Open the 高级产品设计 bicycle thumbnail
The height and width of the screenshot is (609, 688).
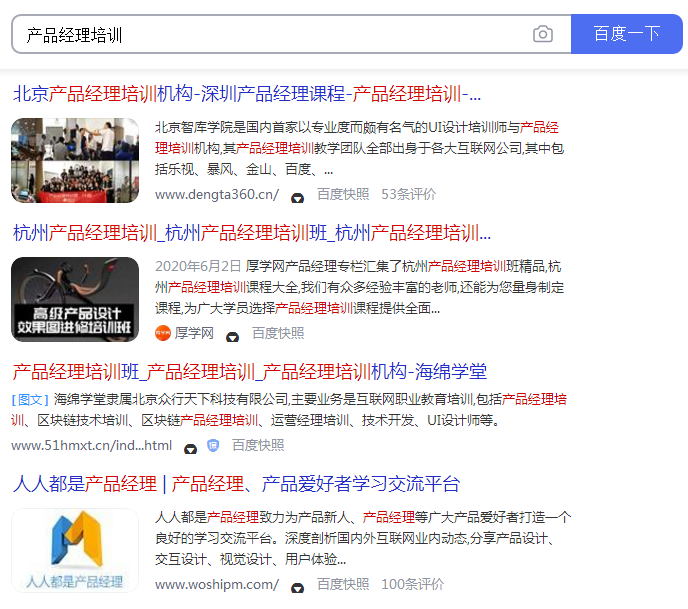pos(75,299)
